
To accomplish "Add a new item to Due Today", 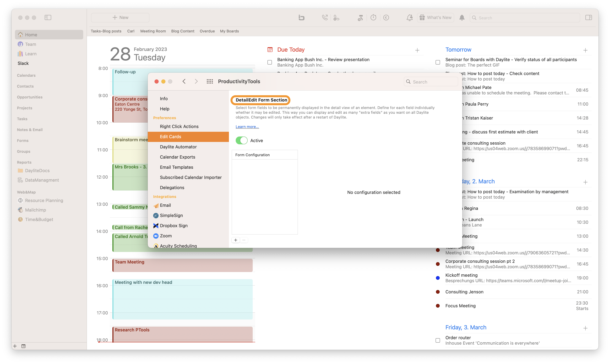I will (417, 50).
